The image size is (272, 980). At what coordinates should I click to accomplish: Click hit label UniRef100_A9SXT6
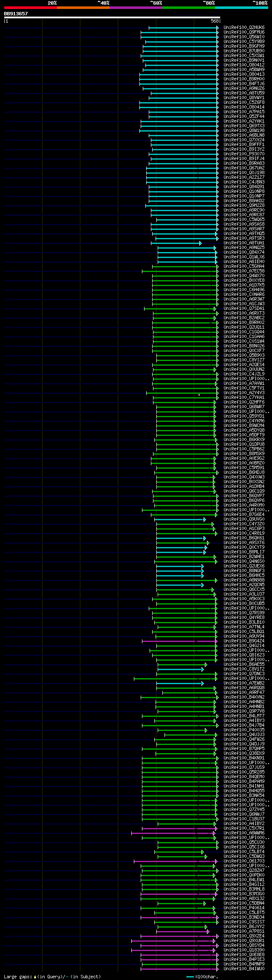(x=244, y=543)
